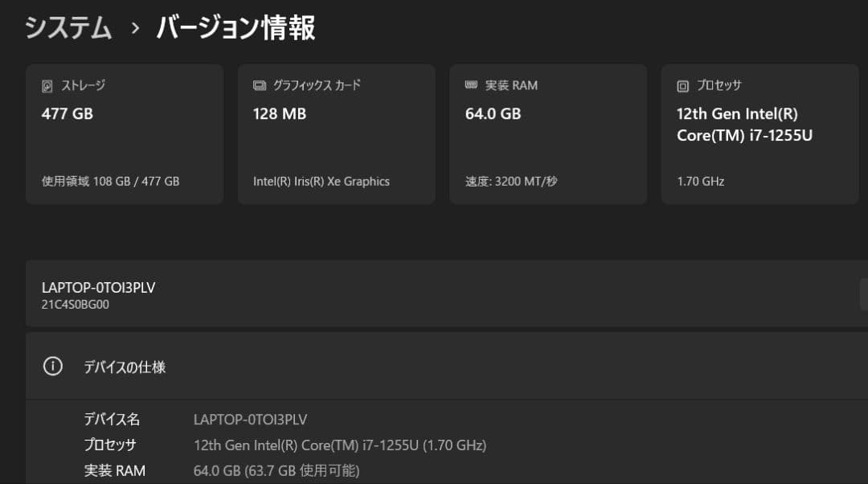
Task: Select the storage card showing 477 GB
Action: pyautogui.click(x=124, y=133)
